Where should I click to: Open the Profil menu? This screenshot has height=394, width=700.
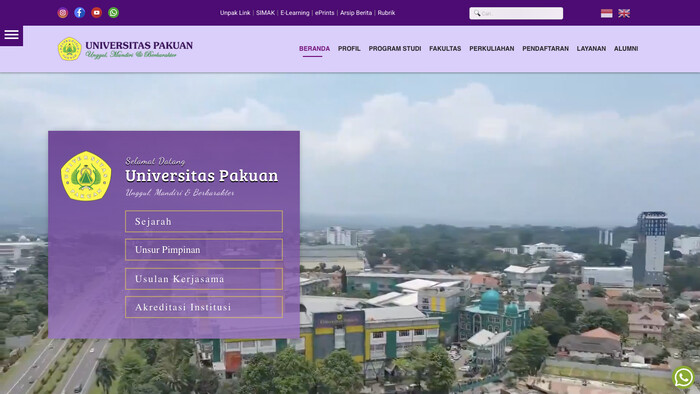pyautogui.click(x=349, y=49)
